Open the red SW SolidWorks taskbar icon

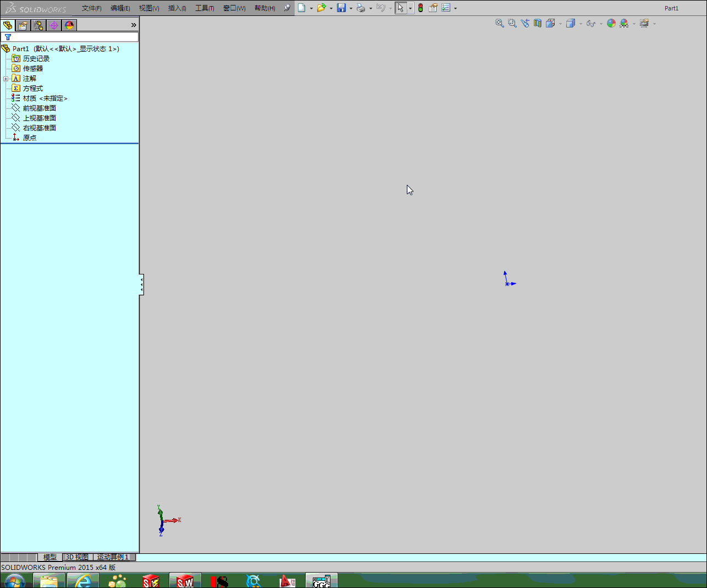tap(185, 581)
